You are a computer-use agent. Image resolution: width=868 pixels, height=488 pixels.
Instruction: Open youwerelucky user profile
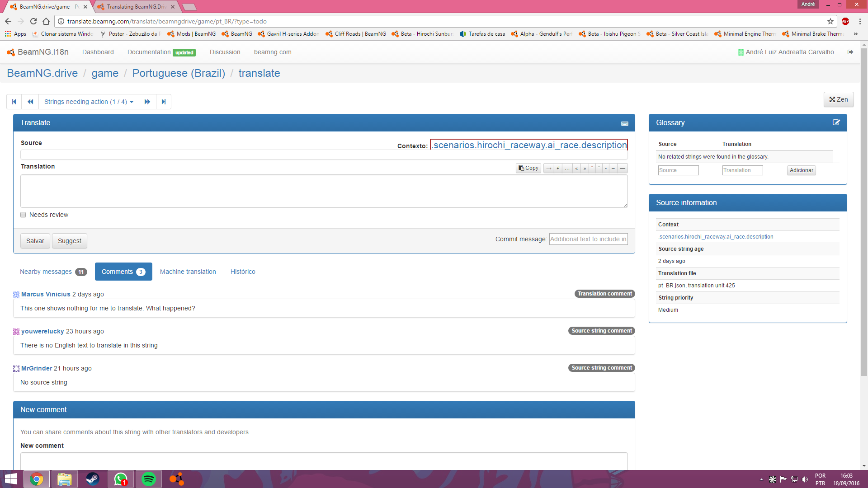42,331
